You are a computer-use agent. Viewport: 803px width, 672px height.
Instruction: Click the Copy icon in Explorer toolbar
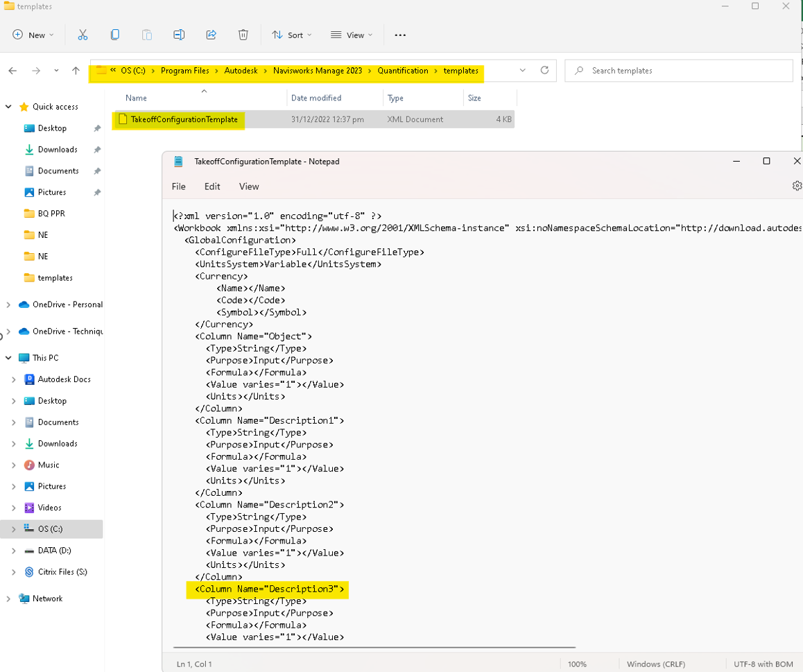[x=114, y=35]
